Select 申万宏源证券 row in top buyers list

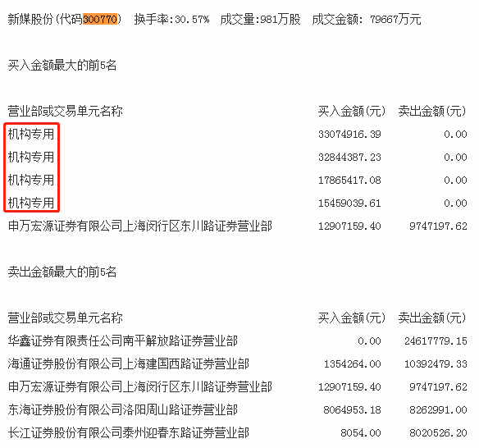pyautogui.click(x=237, y=226)
